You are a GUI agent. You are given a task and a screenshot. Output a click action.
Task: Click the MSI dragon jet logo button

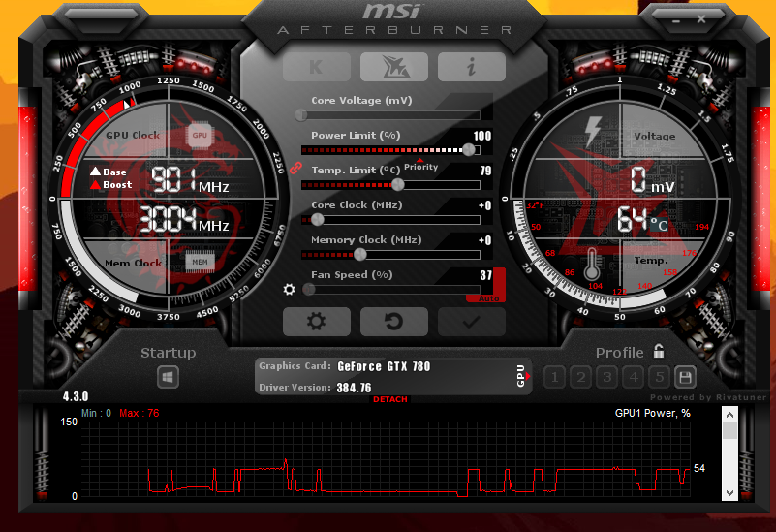pos(394,67)
